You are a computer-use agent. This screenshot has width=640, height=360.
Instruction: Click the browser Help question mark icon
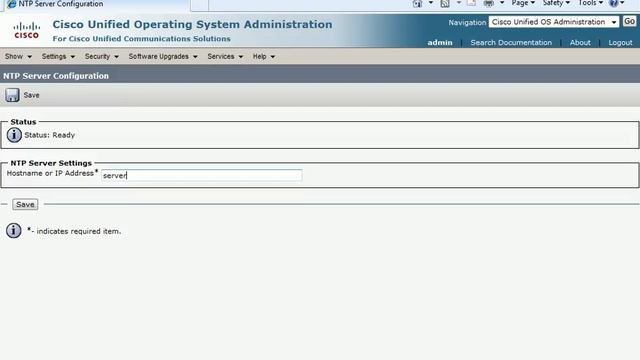[x=613, y=3]
